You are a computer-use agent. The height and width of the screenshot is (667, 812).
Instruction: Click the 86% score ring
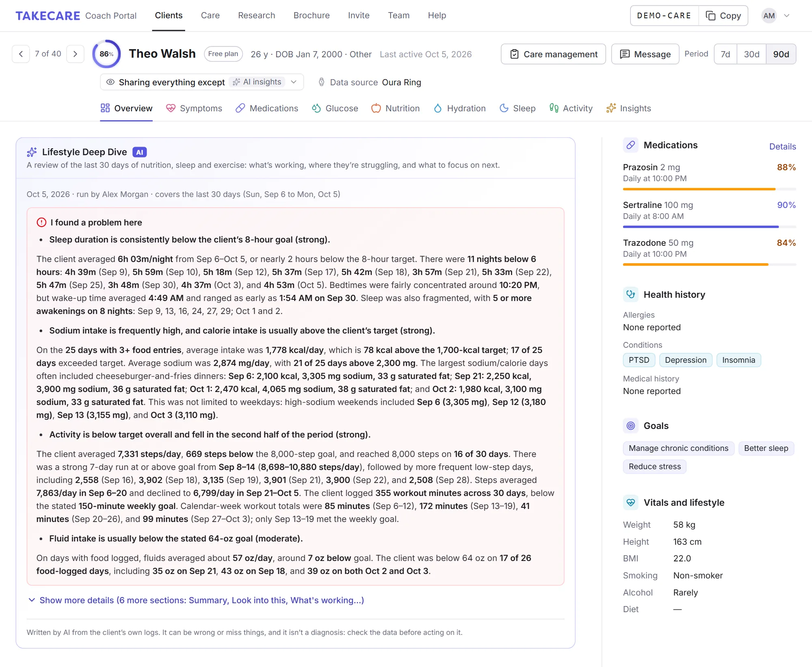(106, 54)
